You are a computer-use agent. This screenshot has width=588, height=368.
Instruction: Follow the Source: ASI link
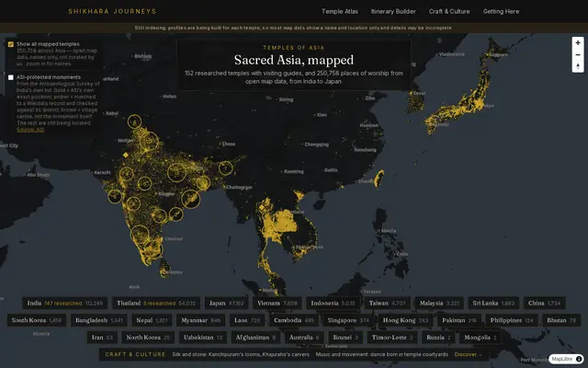click(x=30, y=130)
